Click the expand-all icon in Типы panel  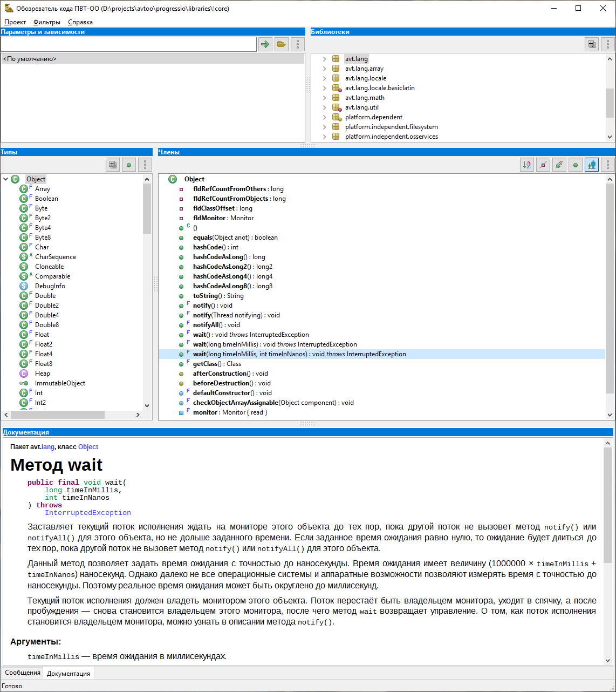[113, 165]
